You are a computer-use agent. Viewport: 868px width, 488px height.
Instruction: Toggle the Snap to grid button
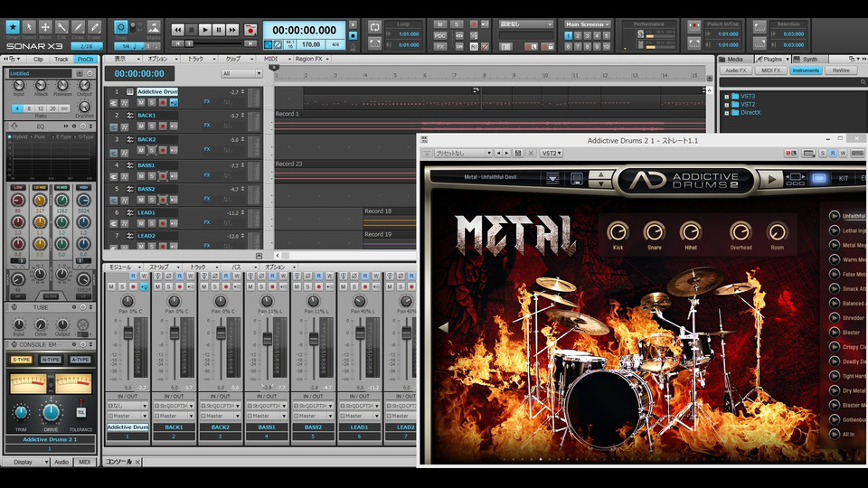pos(121,27)
